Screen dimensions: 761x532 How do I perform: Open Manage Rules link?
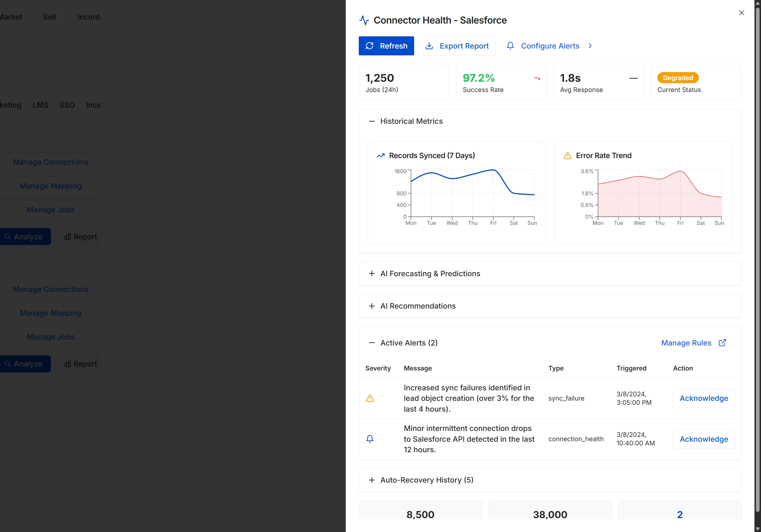686,343
